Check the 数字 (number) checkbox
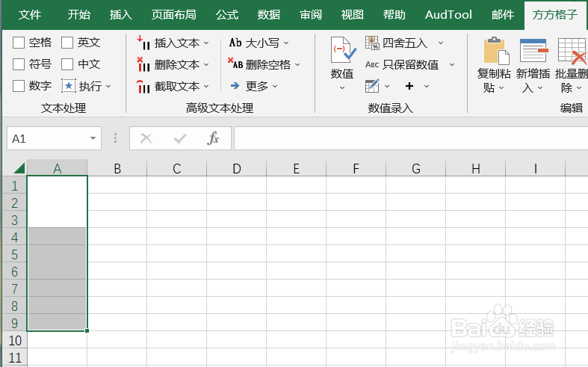Image resolution: width=588 pixels, height=367 pixels. pos(19,86)
